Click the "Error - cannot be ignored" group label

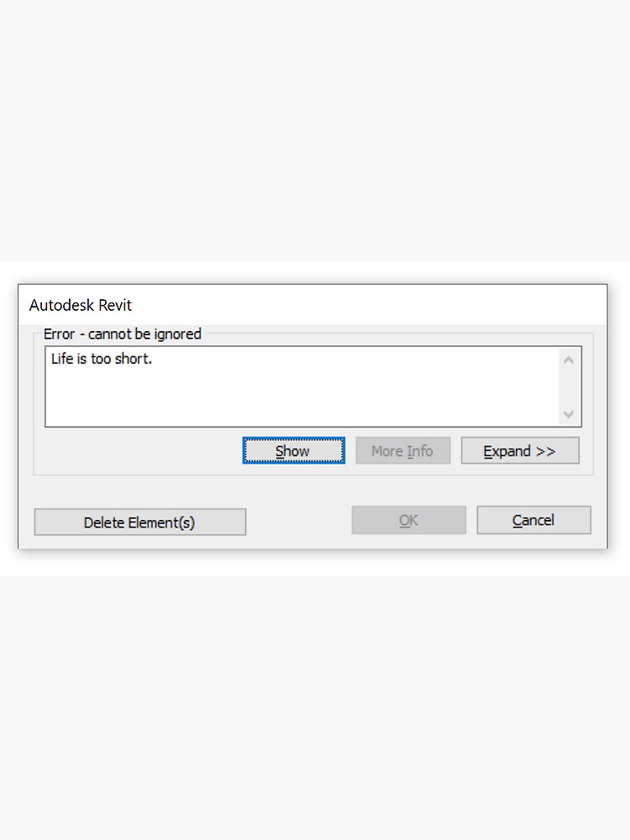[122, 333]
